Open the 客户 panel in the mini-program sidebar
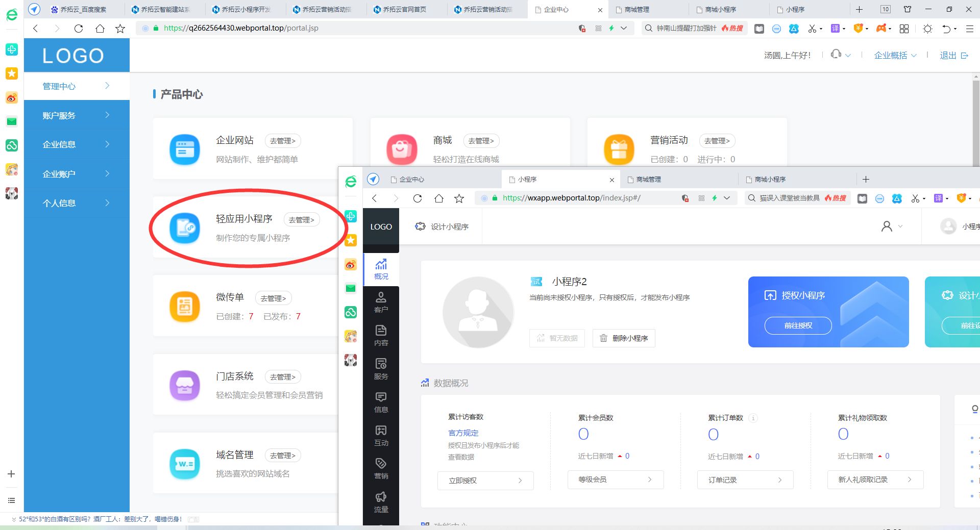Image resolution: width=980 pixels, height=530 pixels. coord(381,302)
